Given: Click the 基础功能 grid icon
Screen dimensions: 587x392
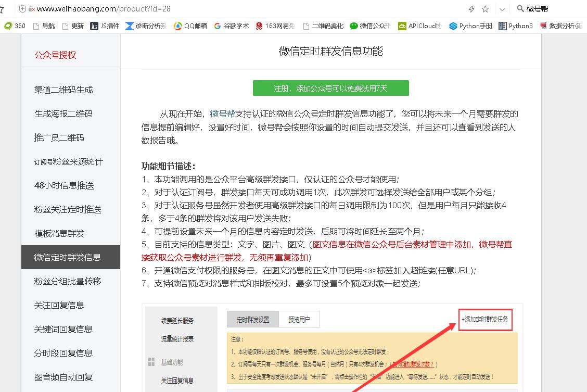Looking at the screenshot, I should click(151, 362).
